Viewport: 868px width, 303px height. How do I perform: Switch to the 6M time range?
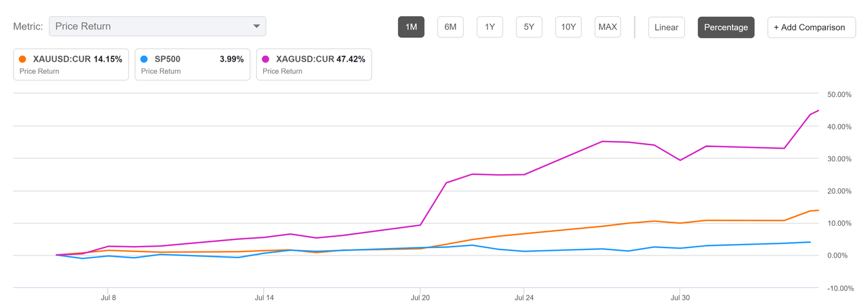450,27
